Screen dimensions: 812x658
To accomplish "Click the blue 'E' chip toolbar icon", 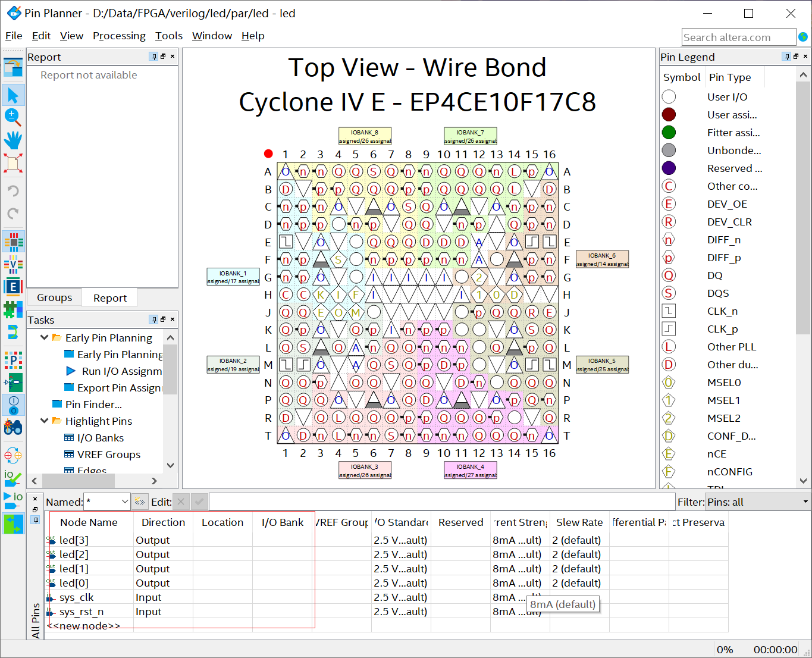I will (x=13, y=287).
